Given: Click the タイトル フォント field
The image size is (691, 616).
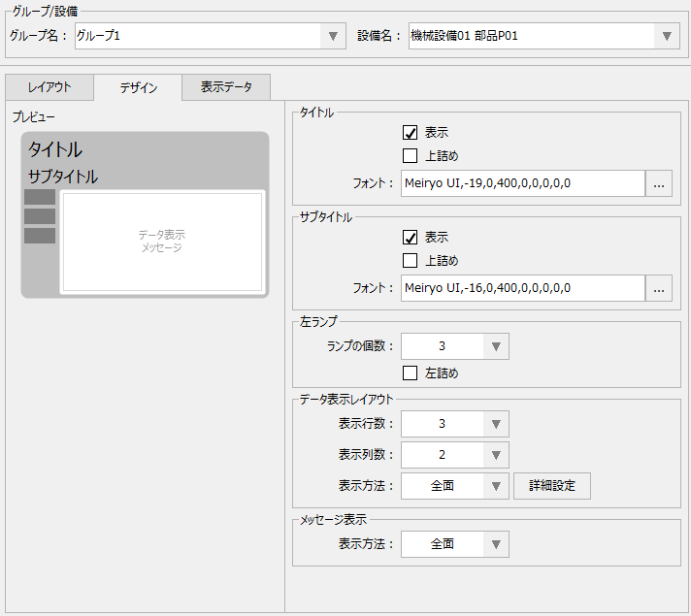Looking at the screenshot, I should (x=523, y=183).
